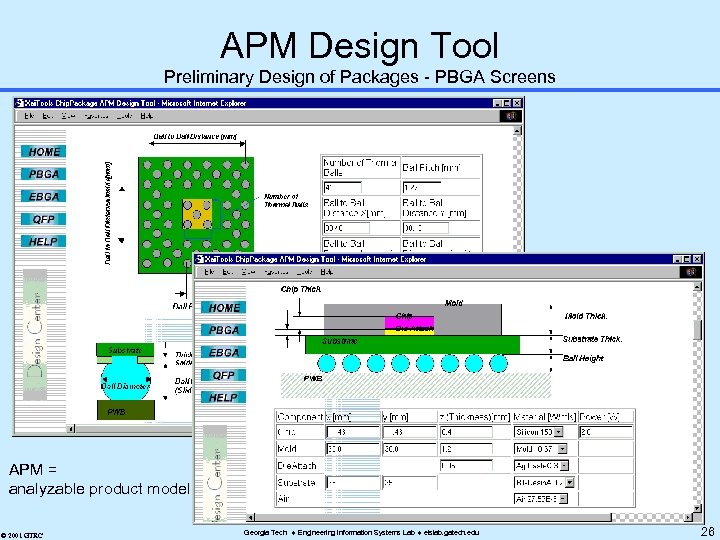Open View menu in front window
Screen dimensions: 720x540
[x=248, y=272]
